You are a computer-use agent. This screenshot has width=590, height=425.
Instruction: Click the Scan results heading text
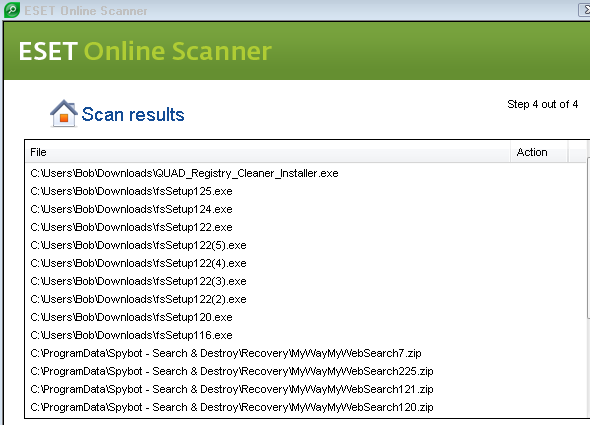[133, 114]
